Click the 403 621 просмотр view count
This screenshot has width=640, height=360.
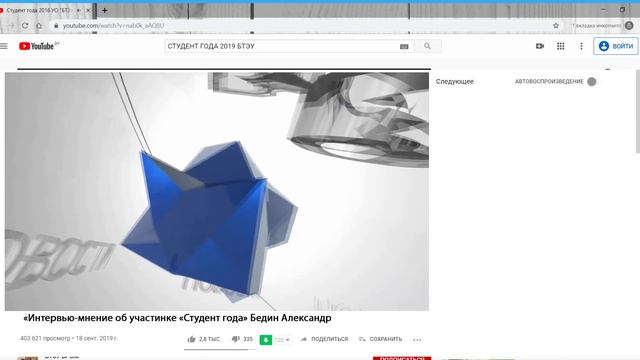pyautogui.click(x=45, y=338)
